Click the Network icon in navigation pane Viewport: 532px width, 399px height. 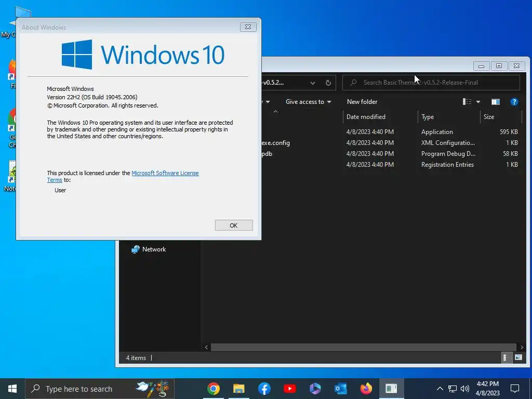(x=136, y=249)
